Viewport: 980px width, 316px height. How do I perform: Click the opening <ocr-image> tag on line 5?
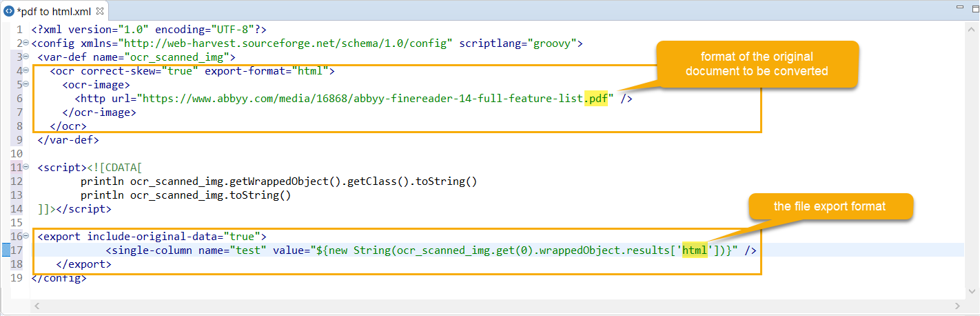click(x=96, y=85)
